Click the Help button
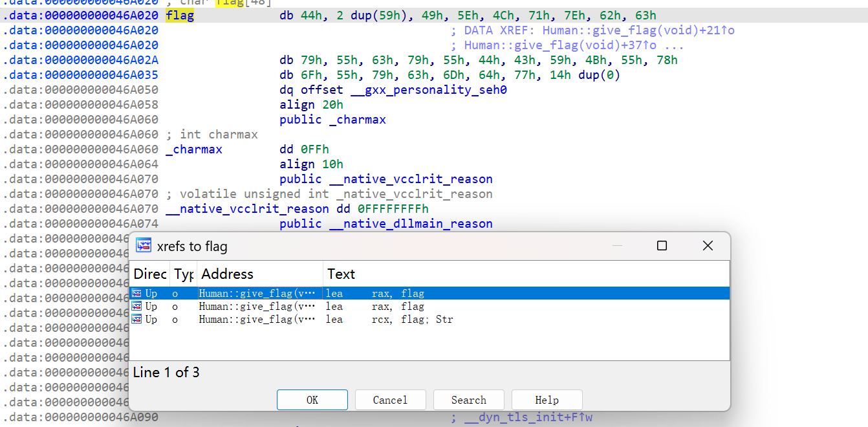This screenshot has height=427, width=868. (x=547, y=400)
